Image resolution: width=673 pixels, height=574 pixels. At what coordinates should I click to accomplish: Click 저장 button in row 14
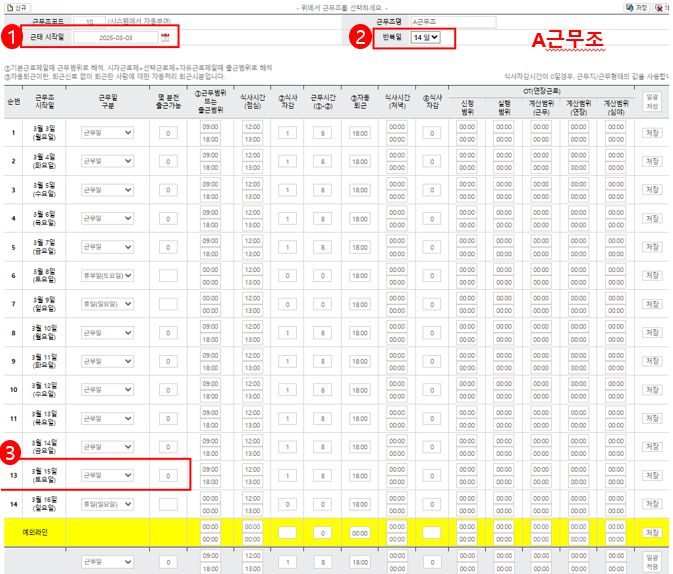pos(651,503)
